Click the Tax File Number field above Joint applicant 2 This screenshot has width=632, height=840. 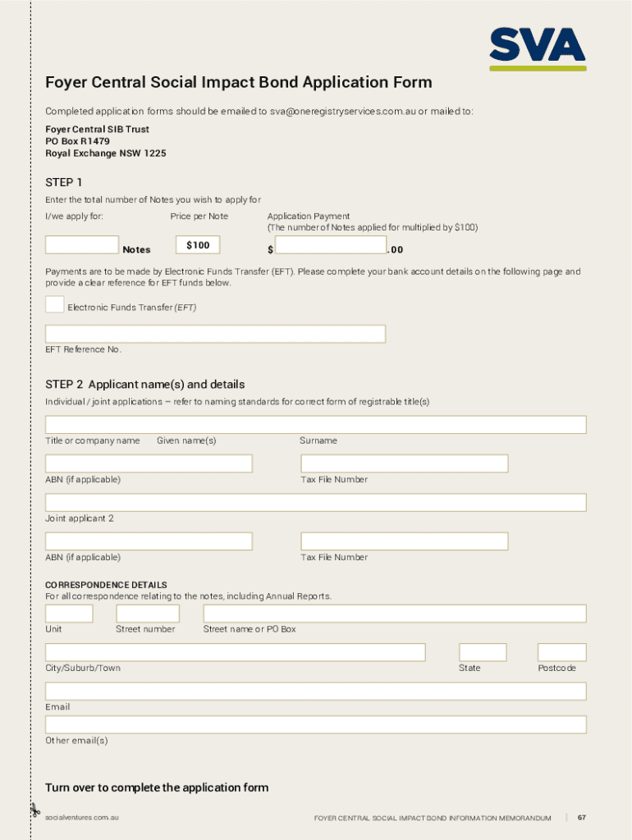tap(404, 463)
